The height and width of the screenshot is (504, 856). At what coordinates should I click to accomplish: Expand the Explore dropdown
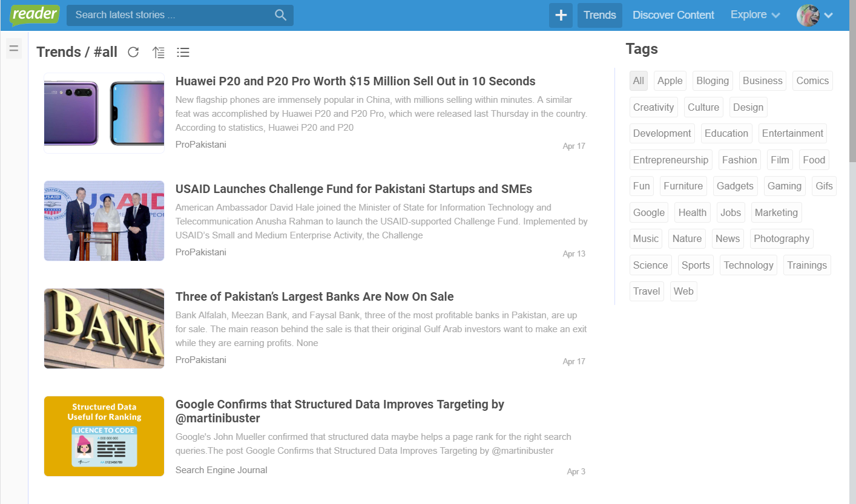755,15
